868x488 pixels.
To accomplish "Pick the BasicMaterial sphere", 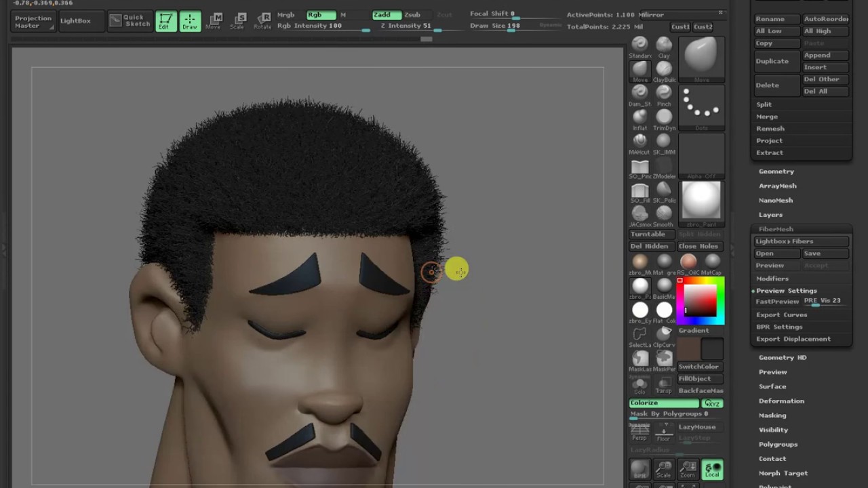I will coord(664,288).
